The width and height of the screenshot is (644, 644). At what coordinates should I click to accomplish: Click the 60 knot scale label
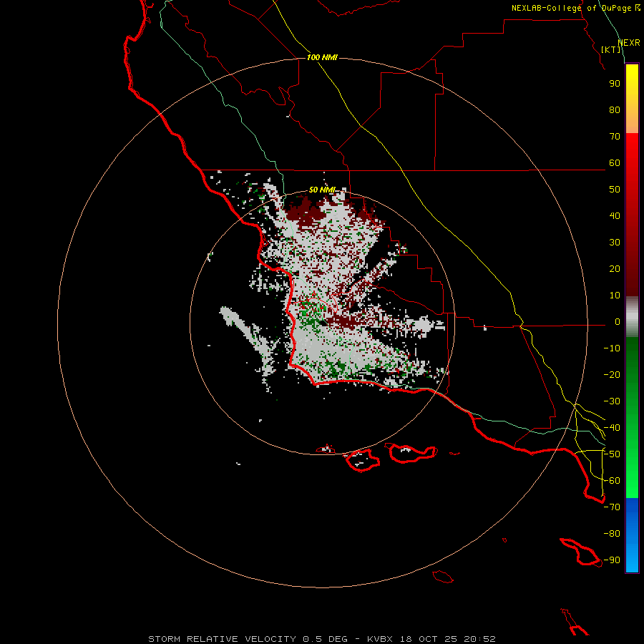click(615, 162)
